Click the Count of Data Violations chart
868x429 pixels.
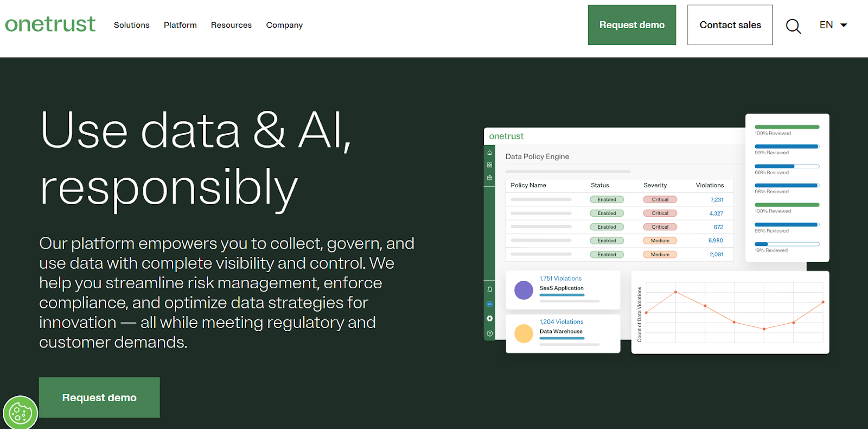tap(730, 312)
